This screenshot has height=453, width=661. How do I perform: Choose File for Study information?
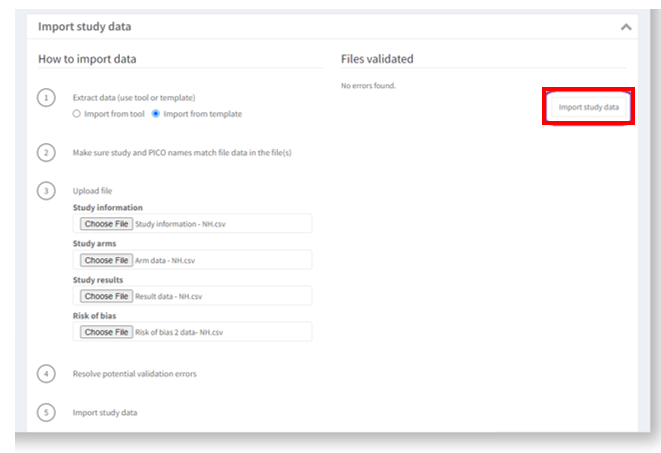tap(105, 224)
